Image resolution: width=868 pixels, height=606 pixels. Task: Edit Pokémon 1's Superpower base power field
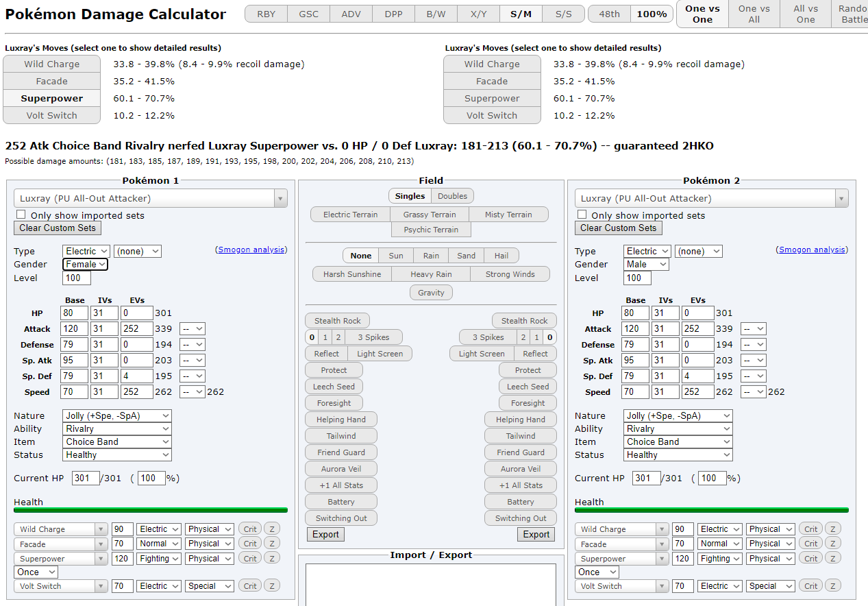point(123,559)
